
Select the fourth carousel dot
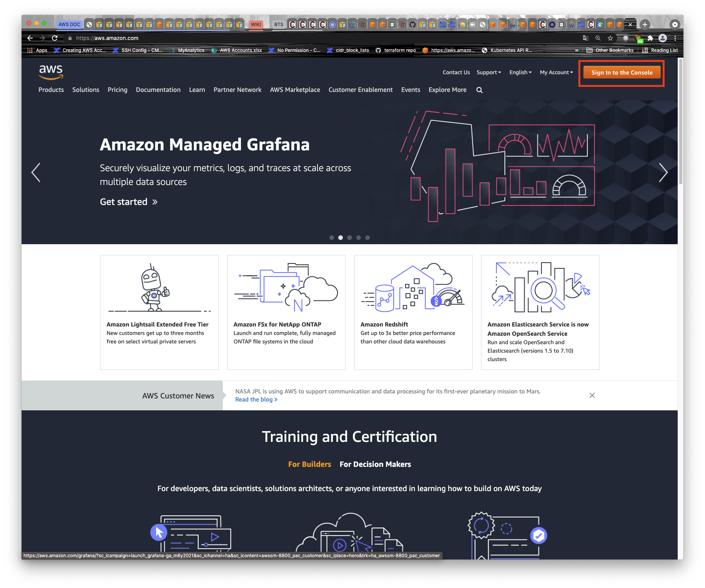point(359,238)
